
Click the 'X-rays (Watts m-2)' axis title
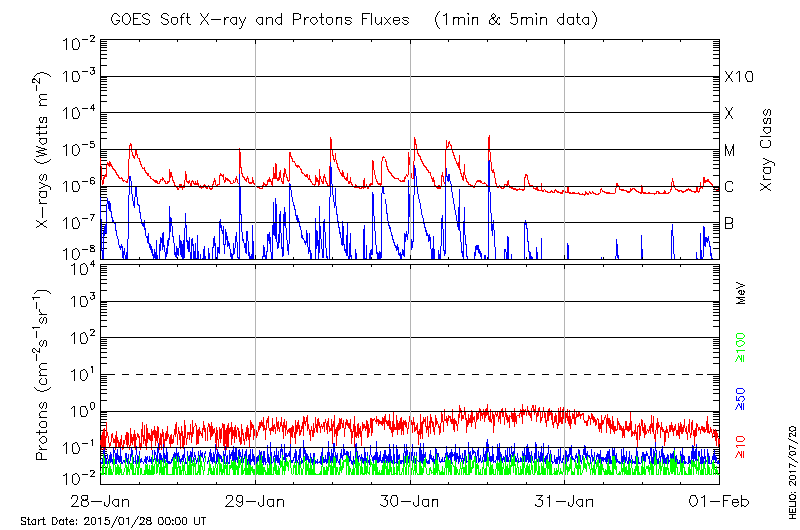point(44,150)
